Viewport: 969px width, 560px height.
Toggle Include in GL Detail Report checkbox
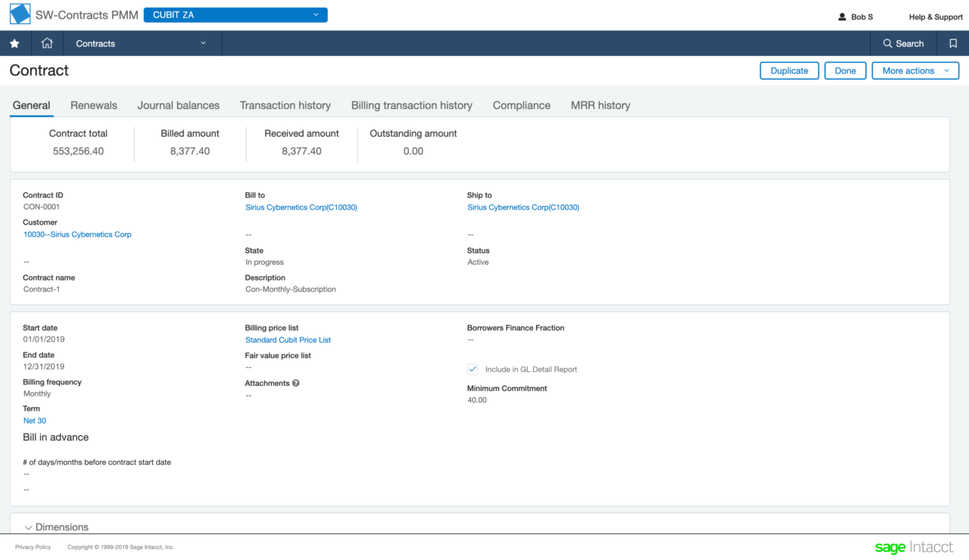(x=472, y=369)
